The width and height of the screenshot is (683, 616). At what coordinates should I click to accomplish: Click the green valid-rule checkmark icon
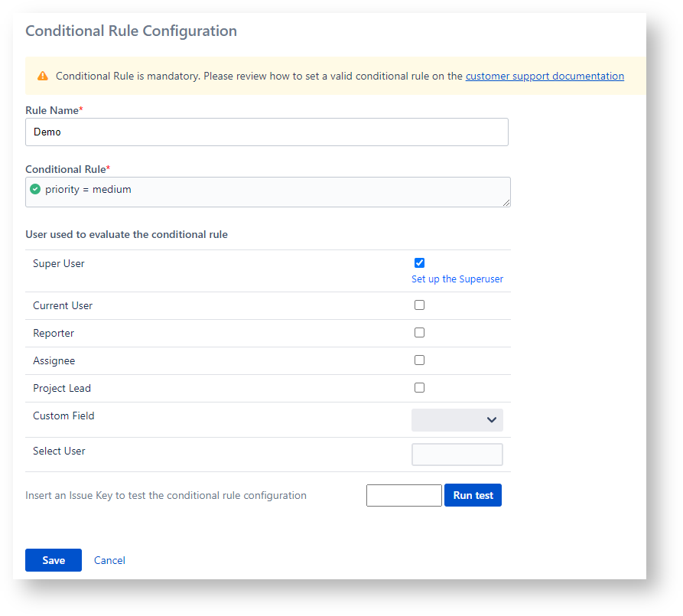pyautogui.click(x=35, y=189)
